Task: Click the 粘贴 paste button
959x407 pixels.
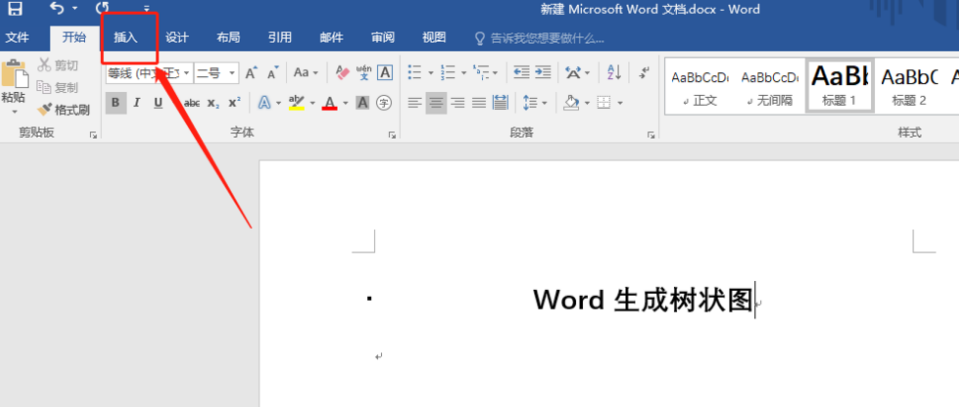Action: click(15, 82)
